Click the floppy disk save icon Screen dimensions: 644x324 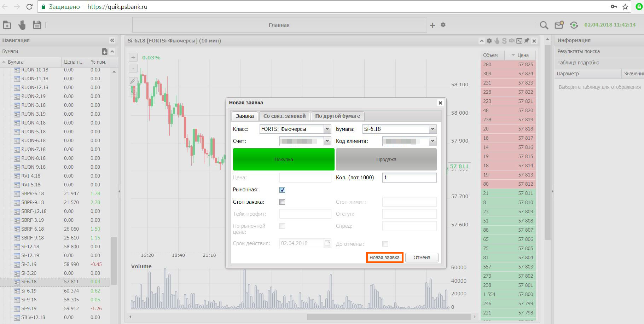[37, 25]
